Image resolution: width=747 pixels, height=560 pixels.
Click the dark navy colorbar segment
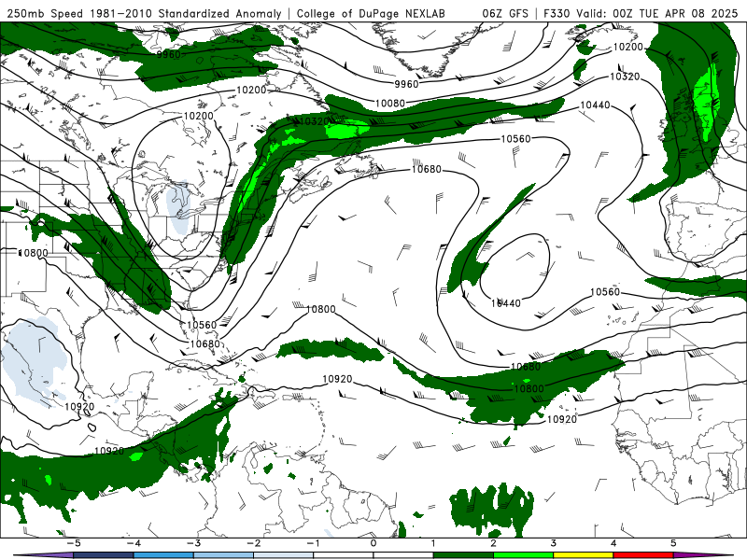(104, 555)
